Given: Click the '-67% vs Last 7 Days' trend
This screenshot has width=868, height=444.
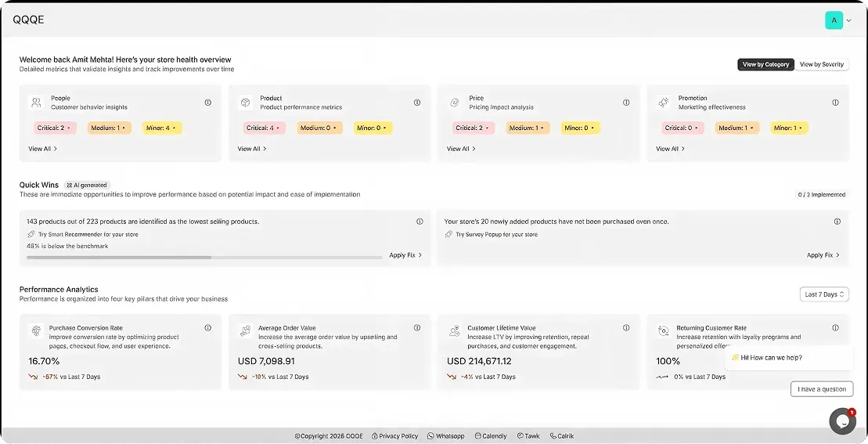Looking at the screenshot, I should [x=64, y=377].
